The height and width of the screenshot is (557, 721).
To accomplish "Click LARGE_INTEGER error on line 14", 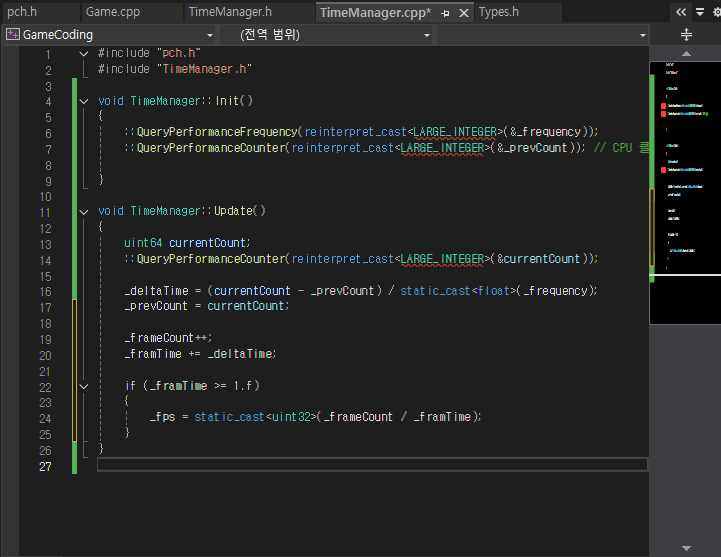I will click(442, 259).
